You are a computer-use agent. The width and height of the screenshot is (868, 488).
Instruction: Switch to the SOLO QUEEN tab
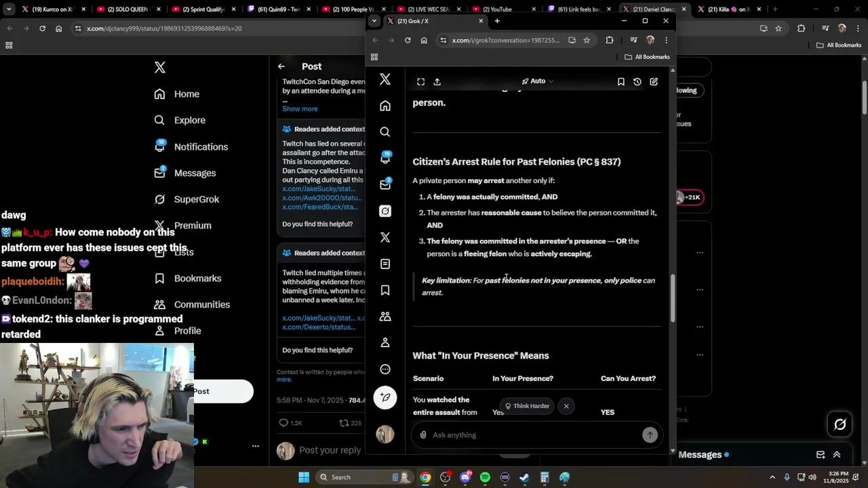pos(127,9)
